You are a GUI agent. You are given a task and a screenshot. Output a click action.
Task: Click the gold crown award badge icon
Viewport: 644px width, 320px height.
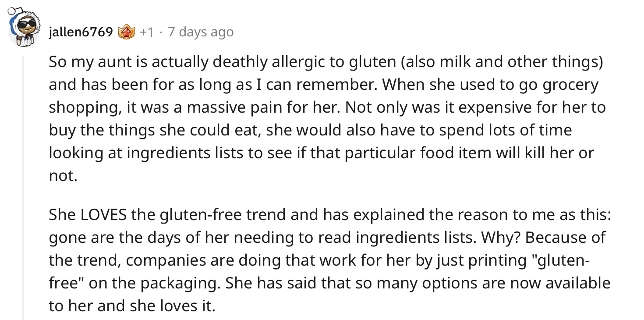126,32
